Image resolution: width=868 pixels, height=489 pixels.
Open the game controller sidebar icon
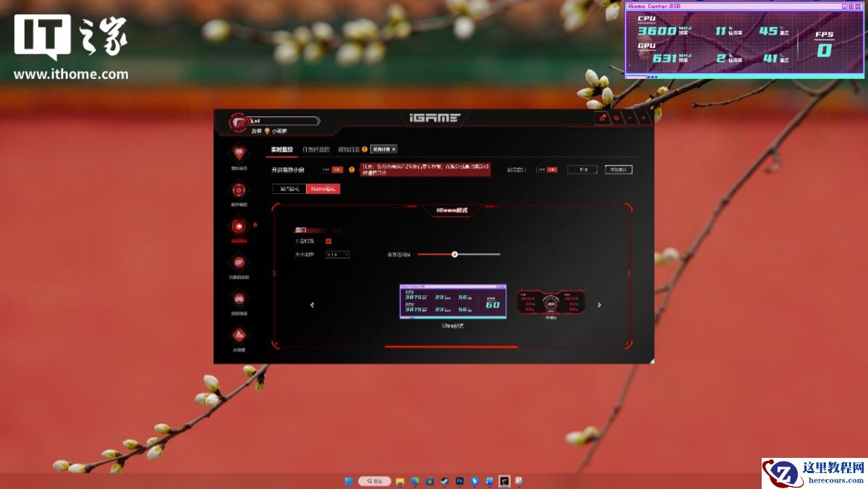pyautogui.click(x=239, y=298)
